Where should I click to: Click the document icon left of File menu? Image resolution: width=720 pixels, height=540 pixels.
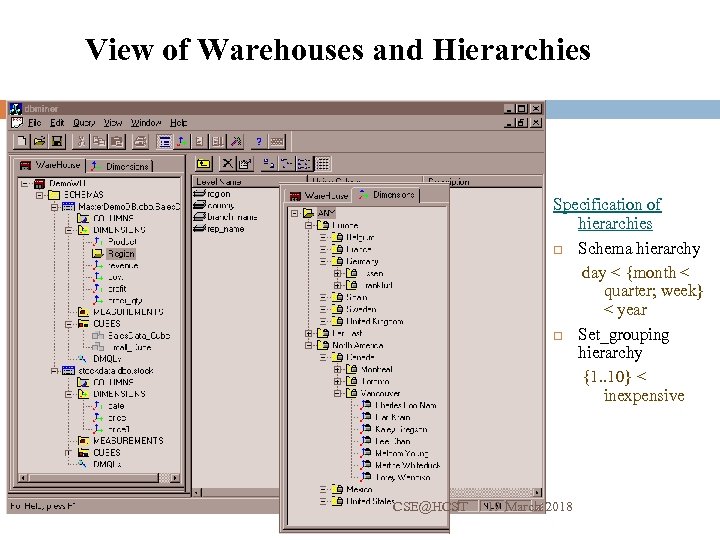tap(17, 123)
